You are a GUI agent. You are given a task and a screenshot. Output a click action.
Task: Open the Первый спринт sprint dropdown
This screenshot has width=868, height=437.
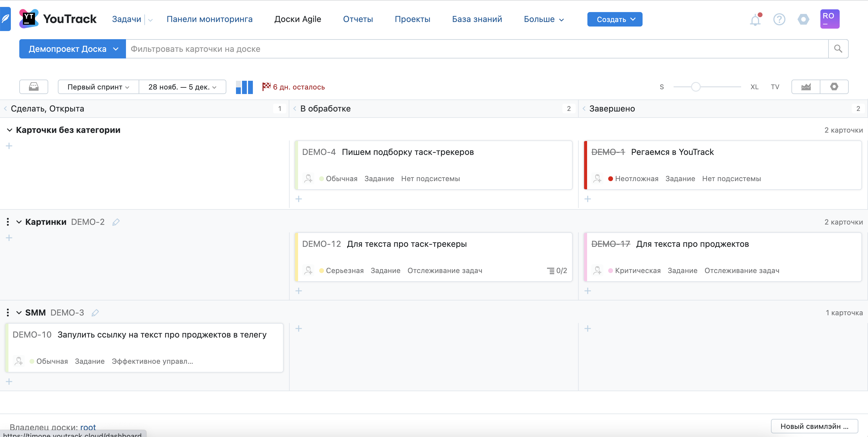pyautogui.click(x=98, y=86)
